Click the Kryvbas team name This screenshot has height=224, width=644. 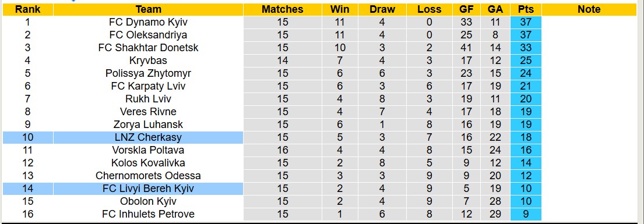(x=148, y=61)
